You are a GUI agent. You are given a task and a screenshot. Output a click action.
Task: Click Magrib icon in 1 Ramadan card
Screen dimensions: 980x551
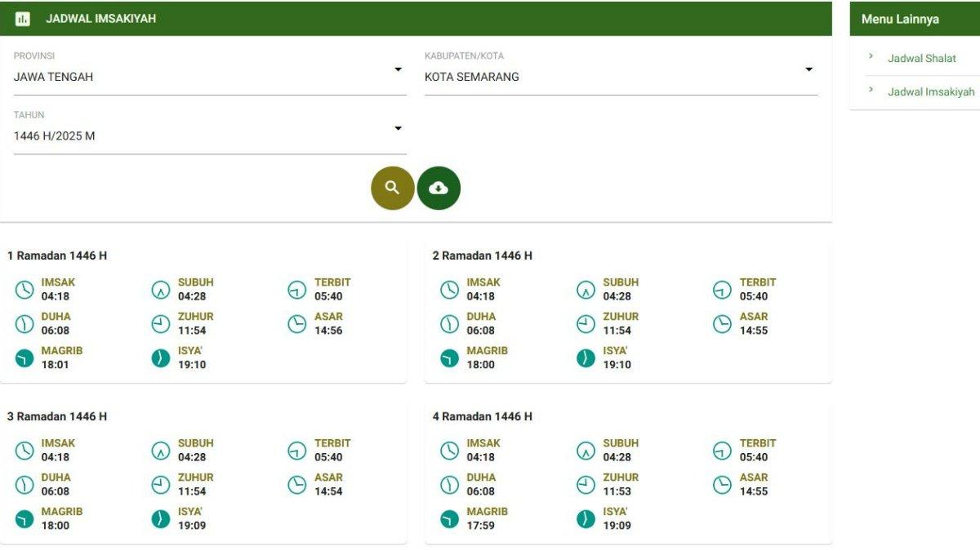pos(24,358)
